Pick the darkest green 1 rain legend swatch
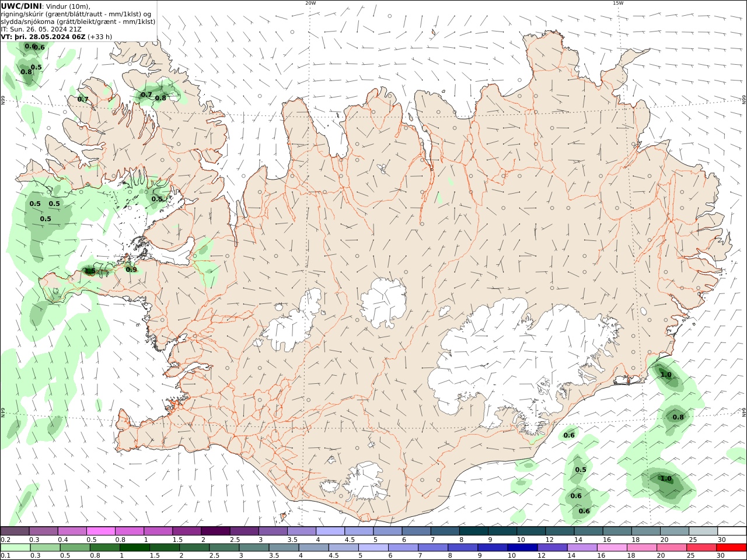This screenshot has height=560, width=747. coord(135,548)
